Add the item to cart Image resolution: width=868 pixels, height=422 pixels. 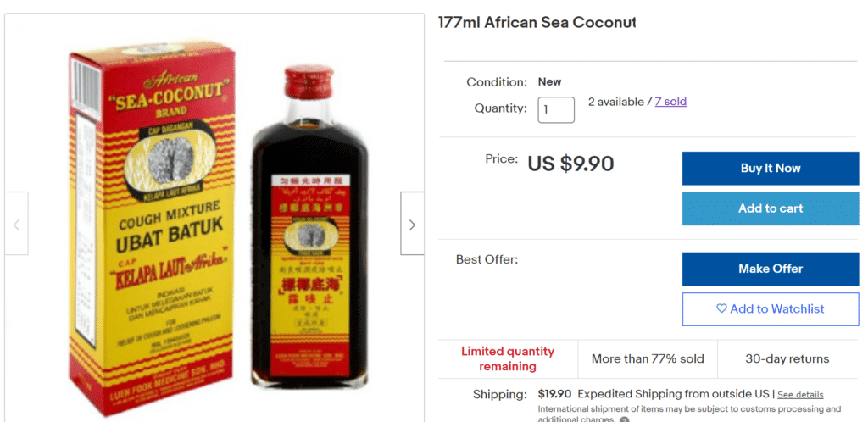[x=770, y=208]
